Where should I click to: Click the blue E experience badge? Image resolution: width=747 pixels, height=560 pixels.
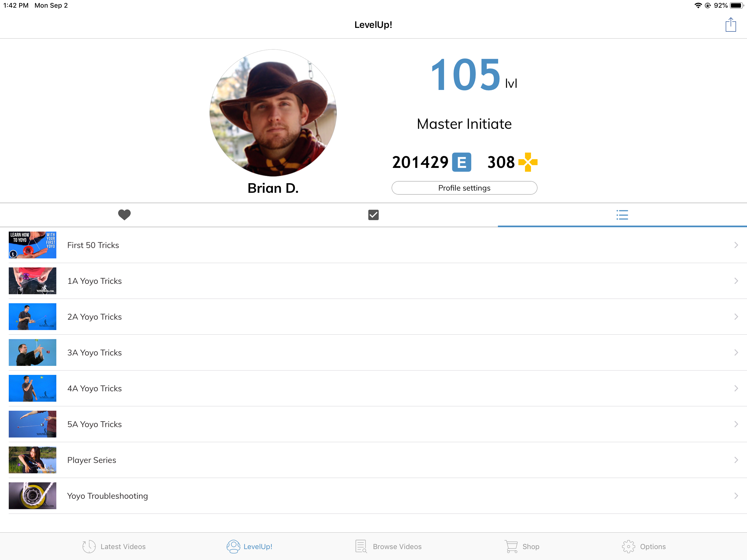[x=462, y=162]
